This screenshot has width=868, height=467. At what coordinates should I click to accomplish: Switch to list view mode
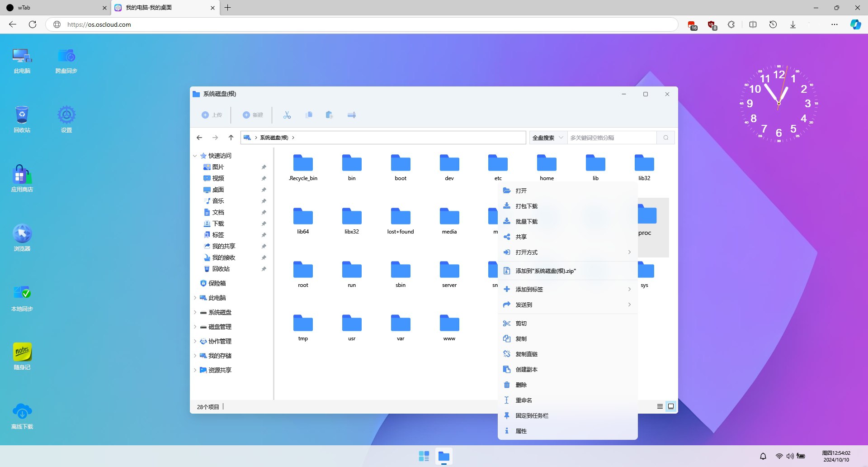(660, 406)
